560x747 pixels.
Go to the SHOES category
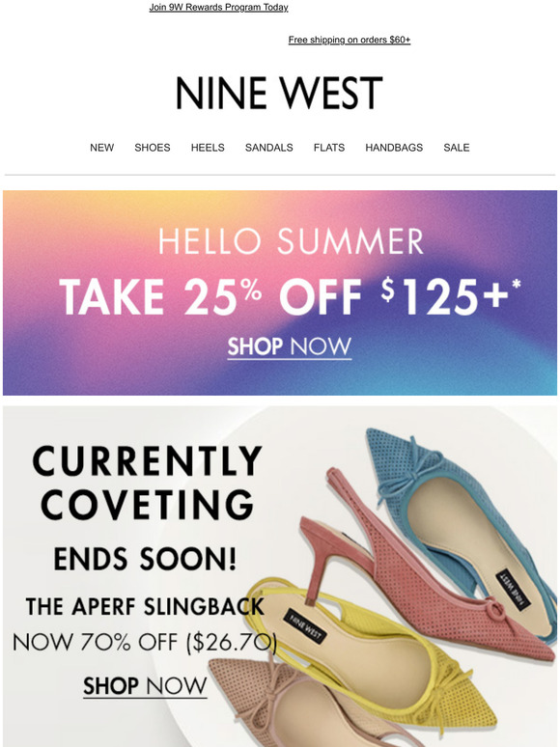(x=153, y=148)
